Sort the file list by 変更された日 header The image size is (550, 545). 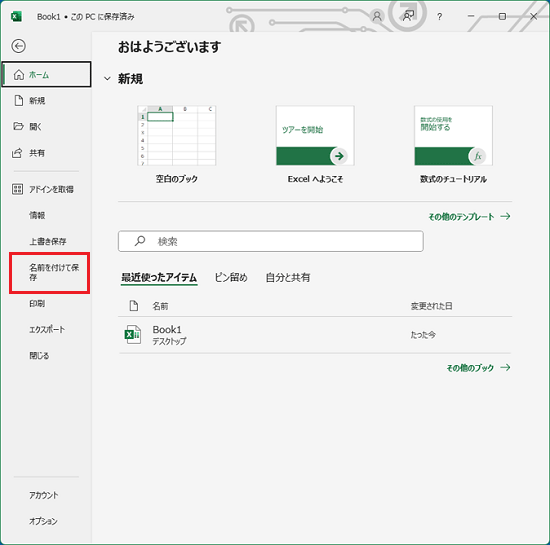pyautogui.click(x=431, y=306)
